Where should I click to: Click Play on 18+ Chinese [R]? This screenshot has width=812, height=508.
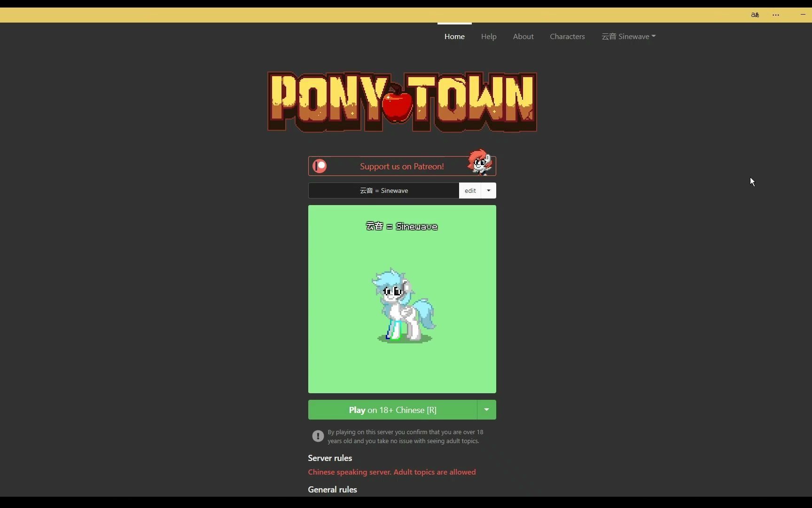392,410
